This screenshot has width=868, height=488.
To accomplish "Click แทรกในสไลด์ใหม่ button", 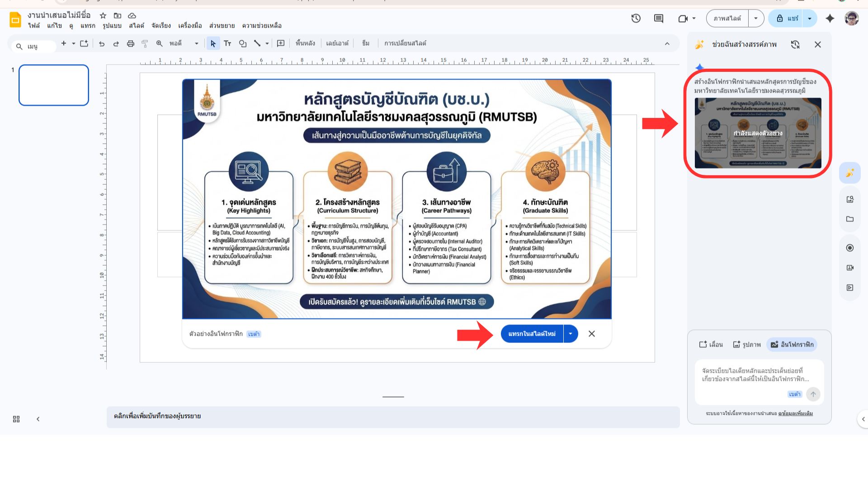I will pyautogui.click(x=532, y=333).
